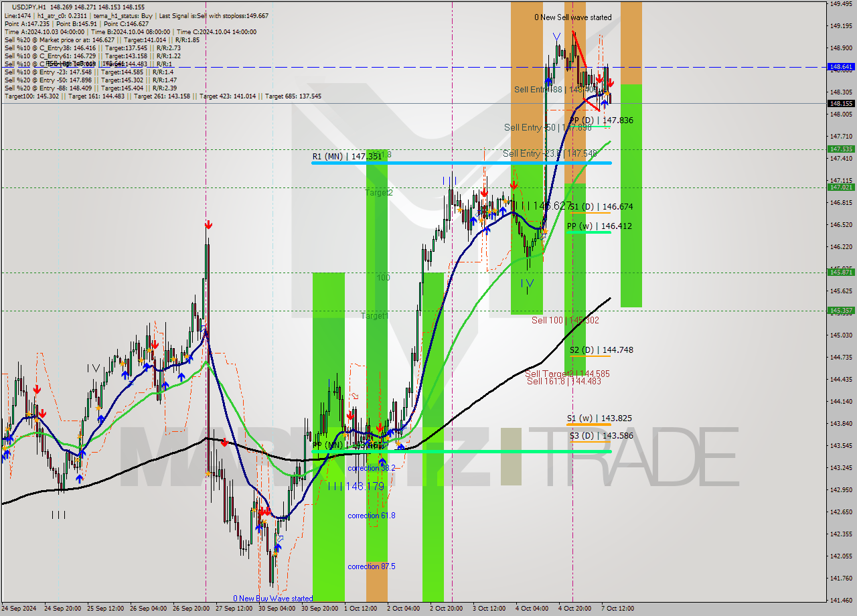Click the 'Sell %10 @ Entry -23: 147.548' line
This screenshot has width=857, height=616.
pos(89,72)
